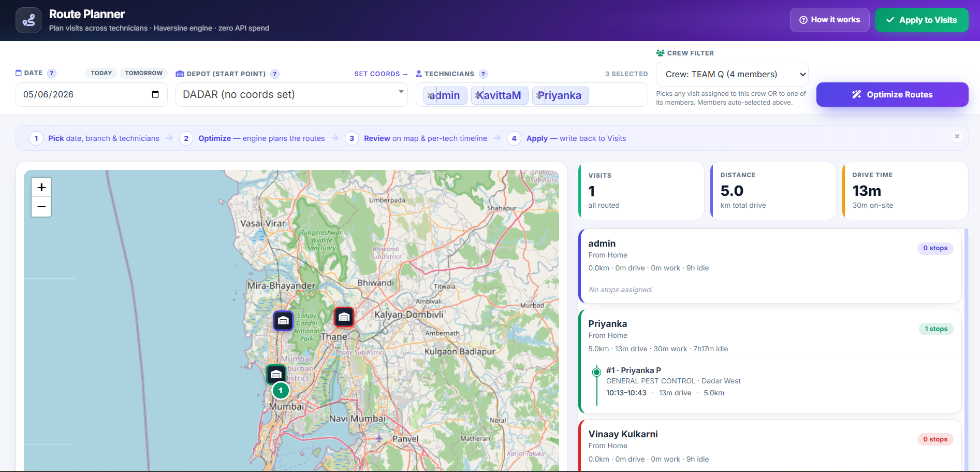
Task: Dismiss the steps guide banner
Action: [x=957, y=137]
